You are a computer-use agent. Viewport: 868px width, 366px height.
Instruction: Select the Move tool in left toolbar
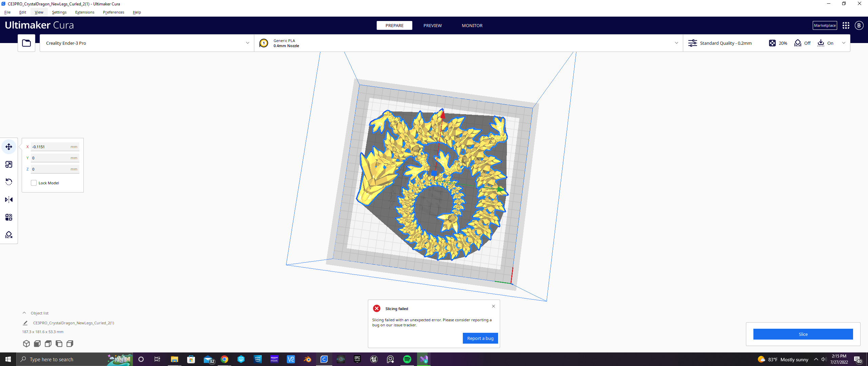click(8, 146)
